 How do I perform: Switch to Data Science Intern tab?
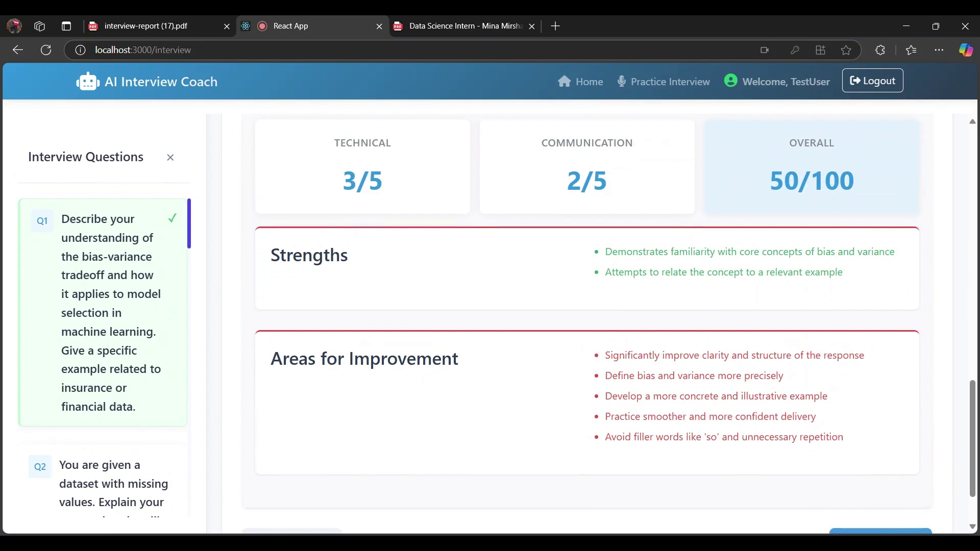click(459, 26)
